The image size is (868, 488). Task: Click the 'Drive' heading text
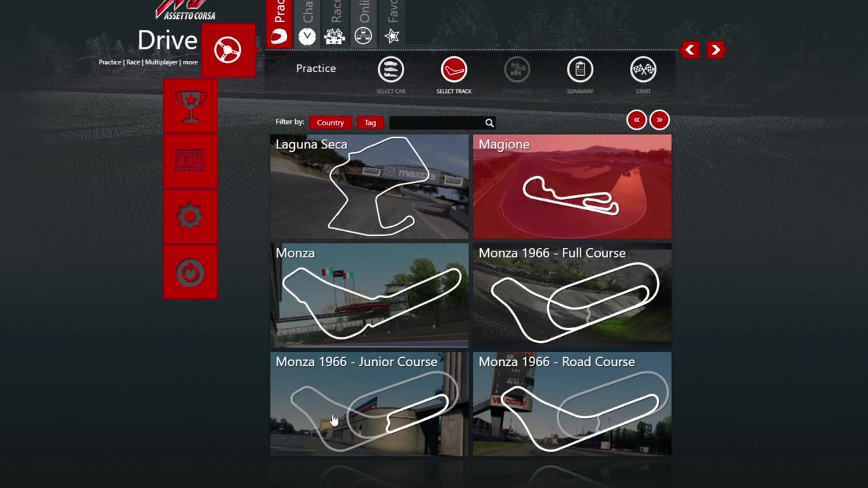coord(167,41)
